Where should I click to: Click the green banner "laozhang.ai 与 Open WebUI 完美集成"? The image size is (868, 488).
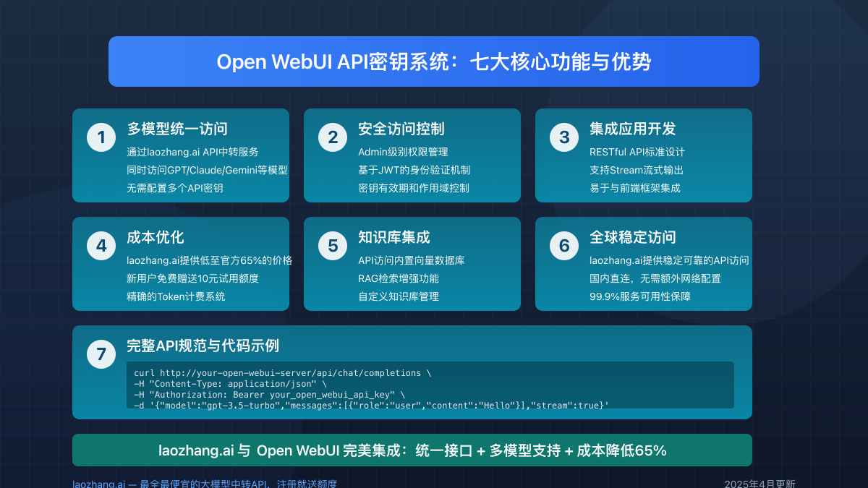[x=412, y=450]
